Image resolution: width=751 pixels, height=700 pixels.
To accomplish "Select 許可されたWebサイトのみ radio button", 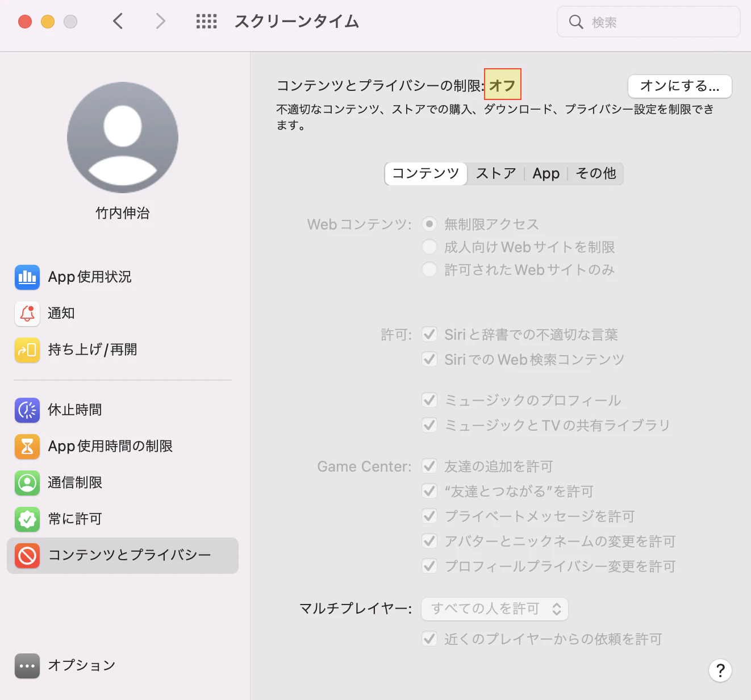I will [429, 269].
